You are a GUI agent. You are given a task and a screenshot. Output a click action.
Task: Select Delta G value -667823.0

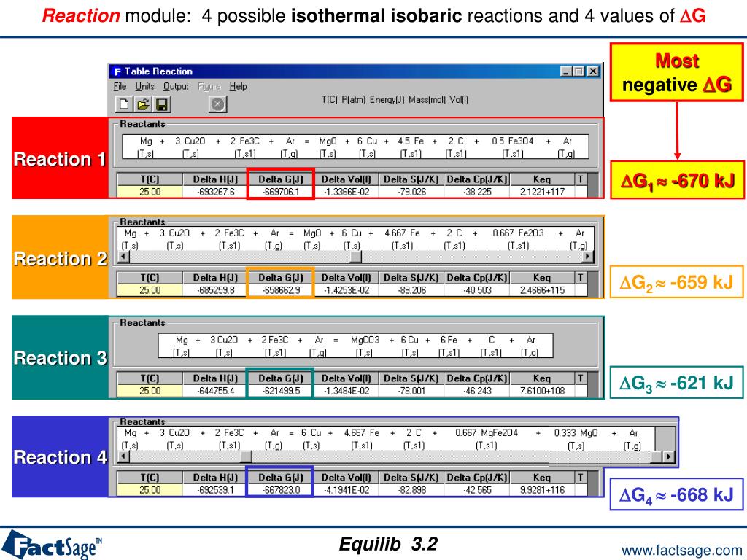point(281,490)
